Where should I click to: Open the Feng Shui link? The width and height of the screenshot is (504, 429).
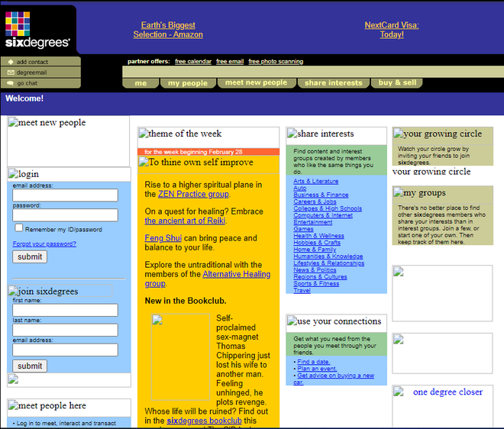pyautogui.click(x=163, y=238)
